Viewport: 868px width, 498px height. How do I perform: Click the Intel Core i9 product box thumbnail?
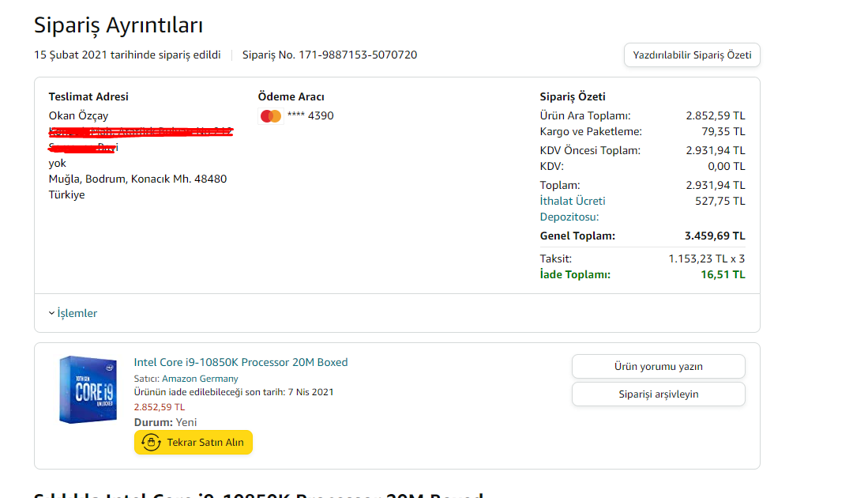pyautogui.click(x=88, y=390)
